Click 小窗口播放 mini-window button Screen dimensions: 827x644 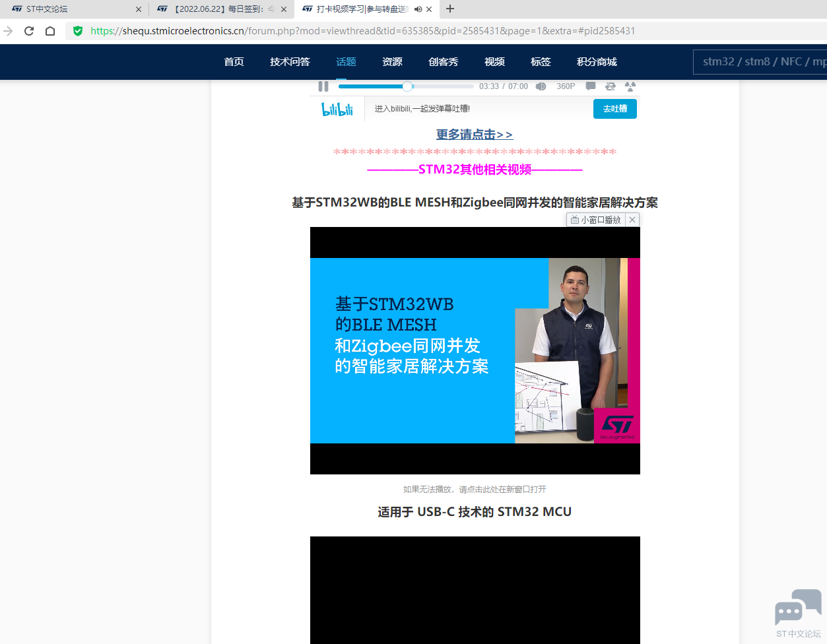coord(596,220)
